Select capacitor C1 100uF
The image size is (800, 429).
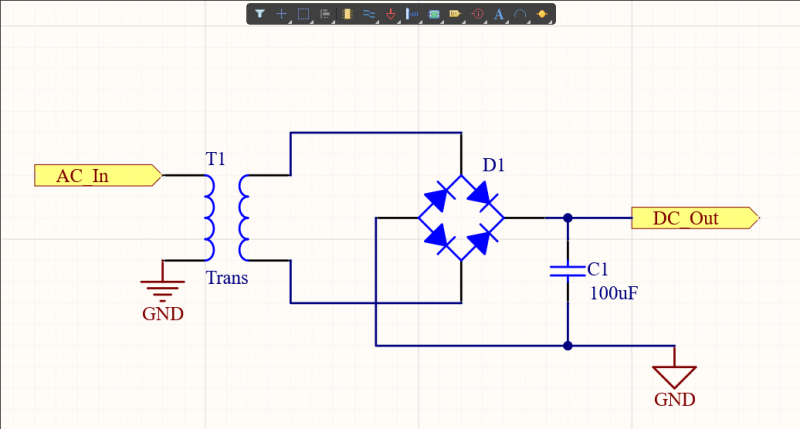(567, 271)
